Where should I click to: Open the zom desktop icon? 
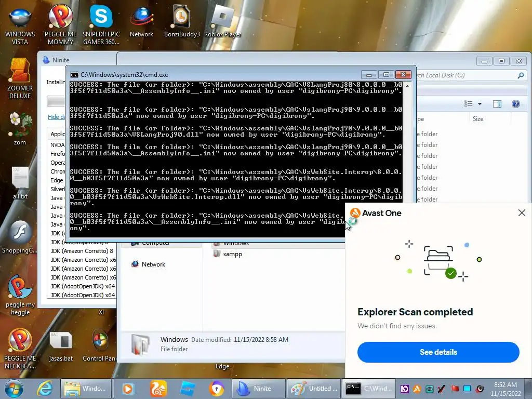click(x=20, y=129)
